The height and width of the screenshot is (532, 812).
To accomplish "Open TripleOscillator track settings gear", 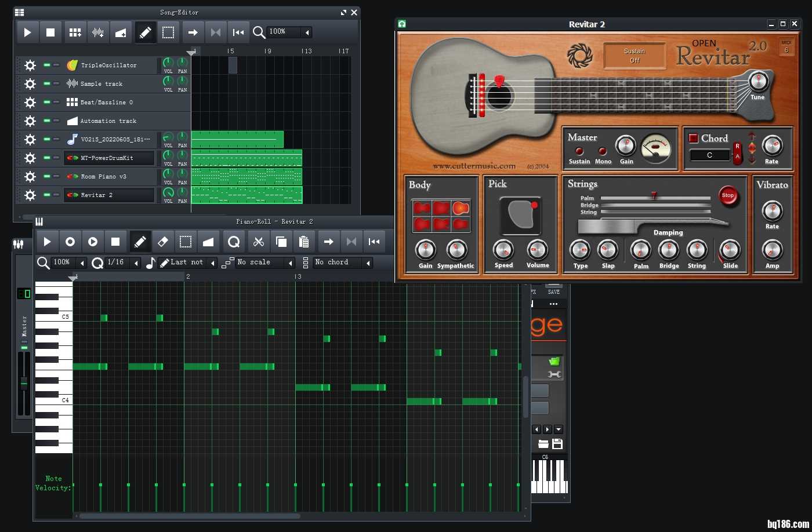I will (x=30, y=65).
